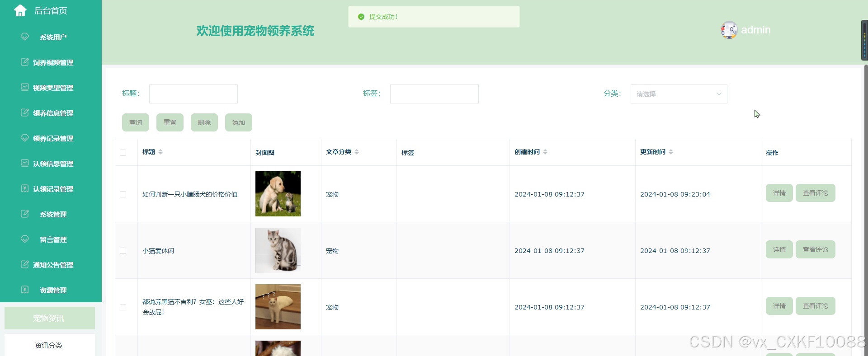Click the icon next to 视频类型管理
The image size is (868, 356).
tap(25, 87)
